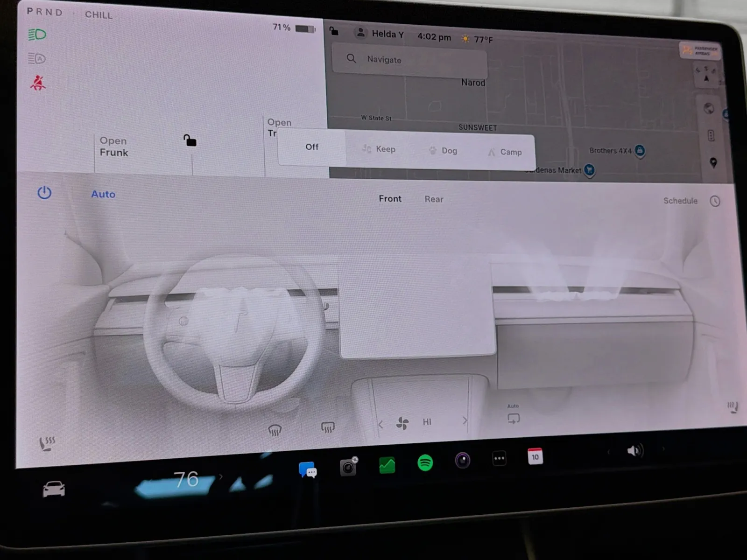Select the Front climate tab

(390, 199)
